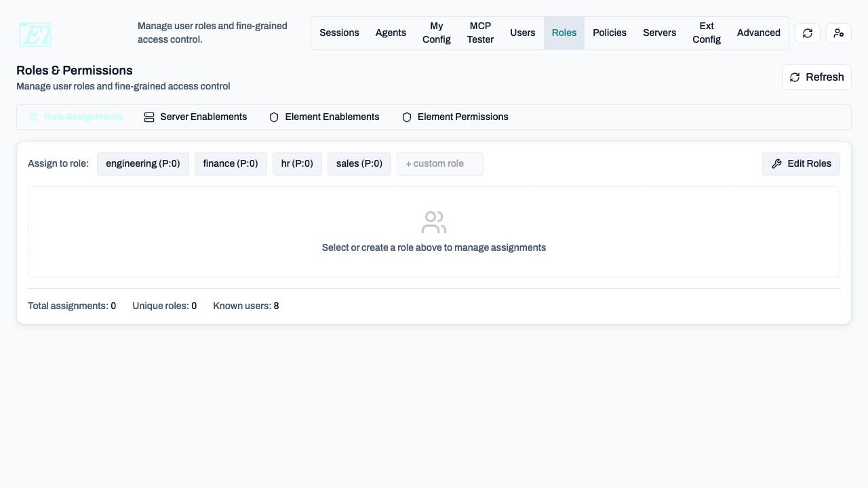Click the empty-state group icon in the assignments area
868x488 pixels.
click(433, 222)
